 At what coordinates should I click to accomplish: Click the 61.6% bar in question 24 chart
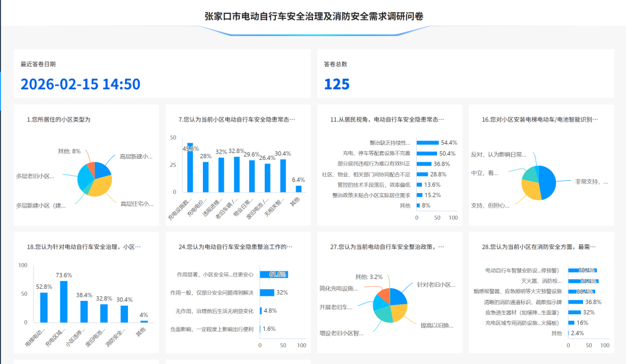274,275
